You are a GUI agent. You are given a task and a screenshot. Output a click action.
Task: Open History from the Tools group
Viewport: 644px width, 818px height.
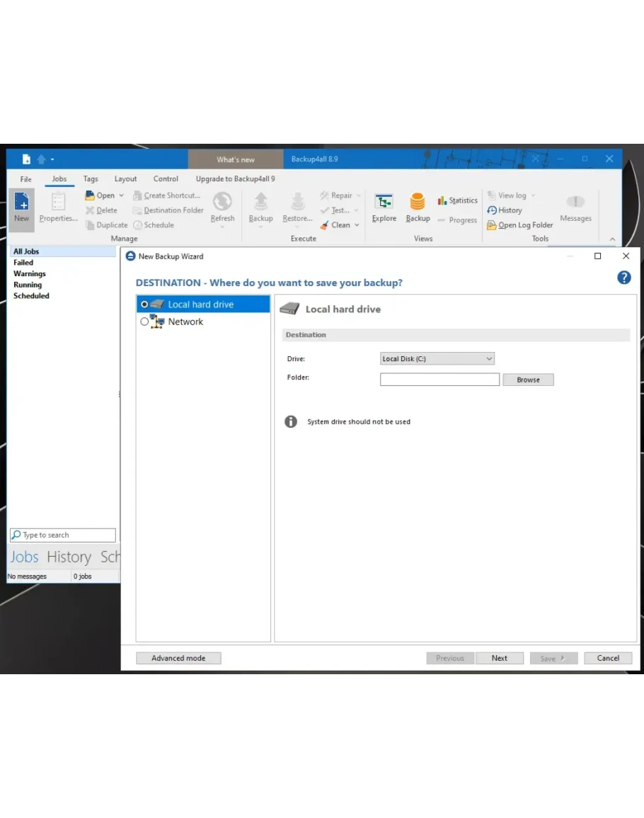pos(505,210)
